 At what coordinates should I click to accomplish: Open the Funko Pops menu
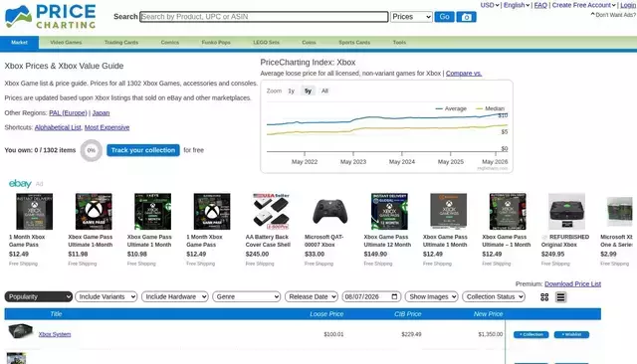pos(216,42)
